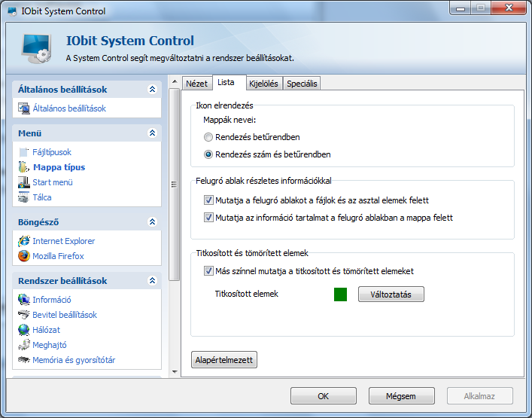Open the Bevitel beállítások link

click(65, 315)
